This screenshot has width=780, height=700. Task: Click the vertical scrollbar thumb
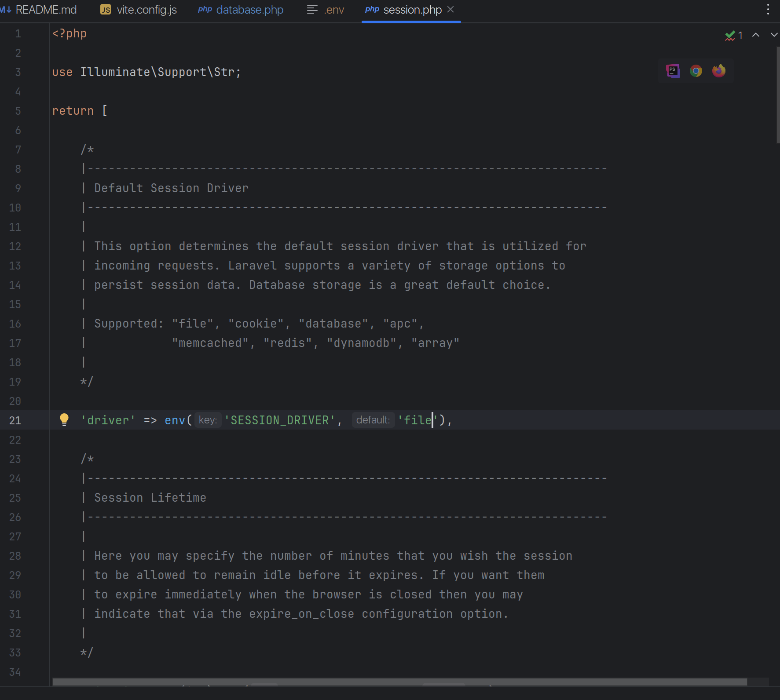pos(777,95)
